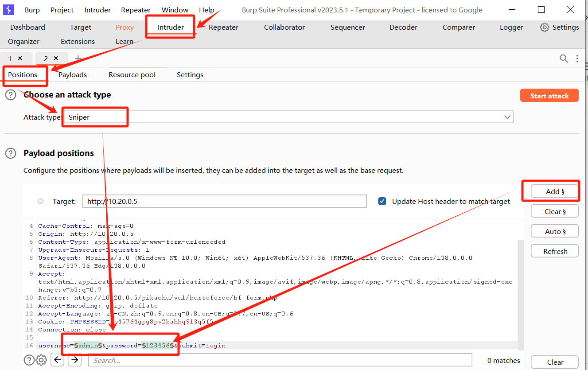
Task: Select the Intruder Settings sub-tab
Action: coord(190,75)
